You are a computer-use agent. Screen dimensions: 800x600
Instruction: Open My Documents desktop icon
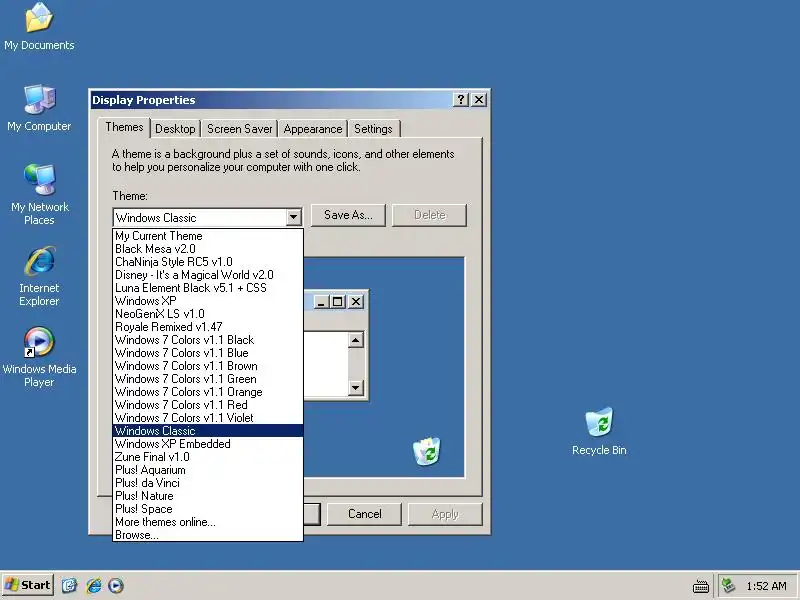39,27
